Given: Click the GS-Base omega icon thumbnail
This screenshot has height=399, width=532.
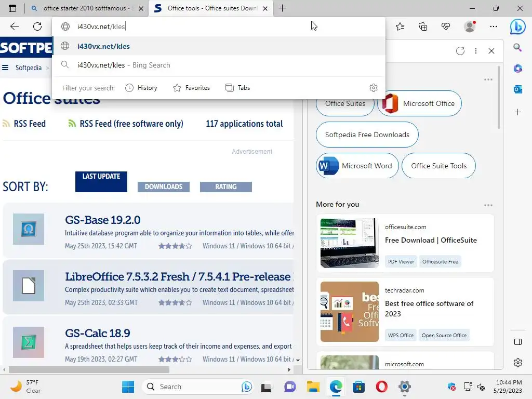Looking at the screenshot, I should 29,229.
